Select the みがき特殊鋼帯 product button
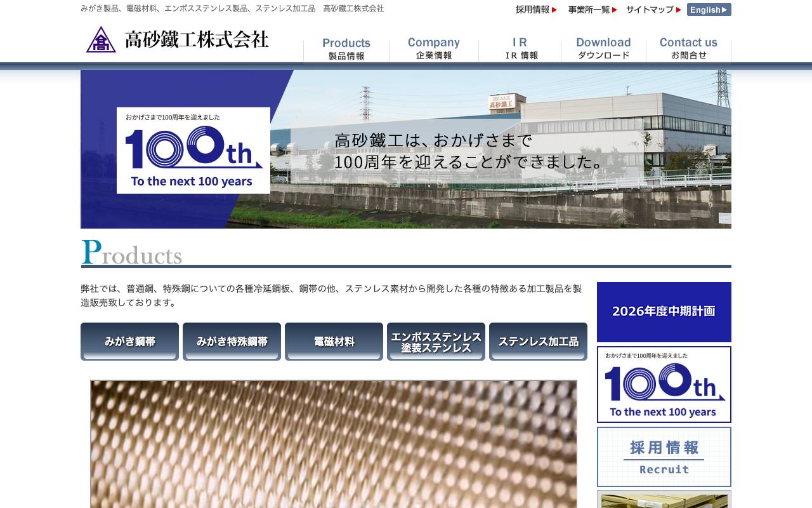The height and width of the screenshot is (508, 812). pos(231,340)
